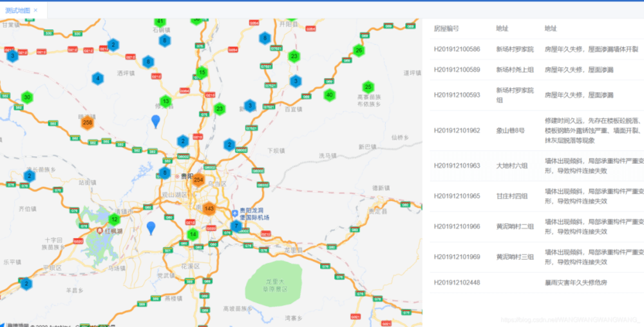Select the green cluster marker numbered 12
This screenshot has height=327, width=644.
[115, 219]
